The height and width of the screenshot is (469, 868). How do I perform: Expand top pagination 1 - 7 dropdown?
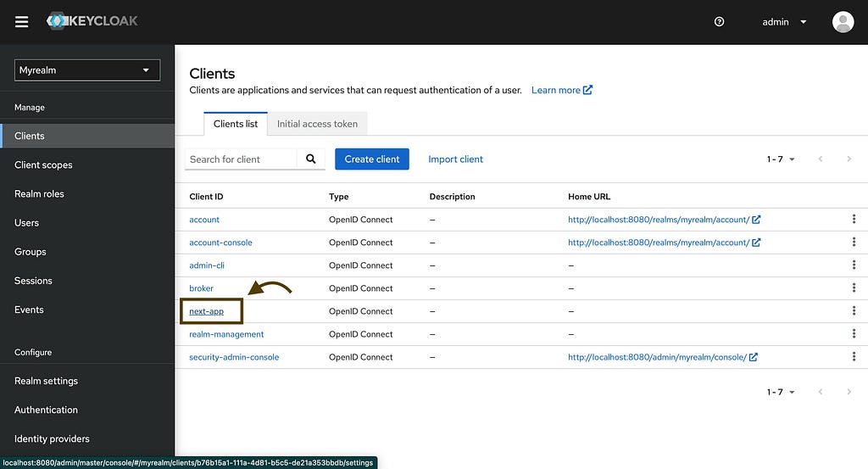[781, 159]
